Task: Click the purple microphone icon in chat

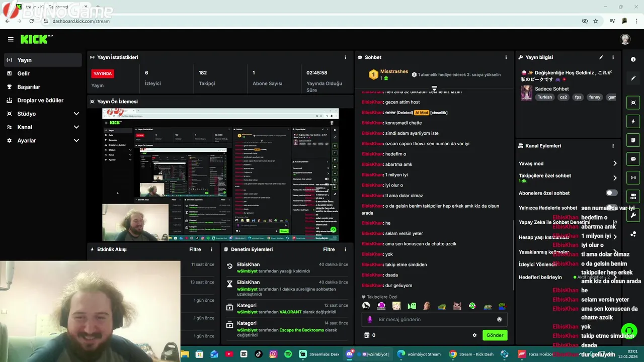Action: (370, 319)
